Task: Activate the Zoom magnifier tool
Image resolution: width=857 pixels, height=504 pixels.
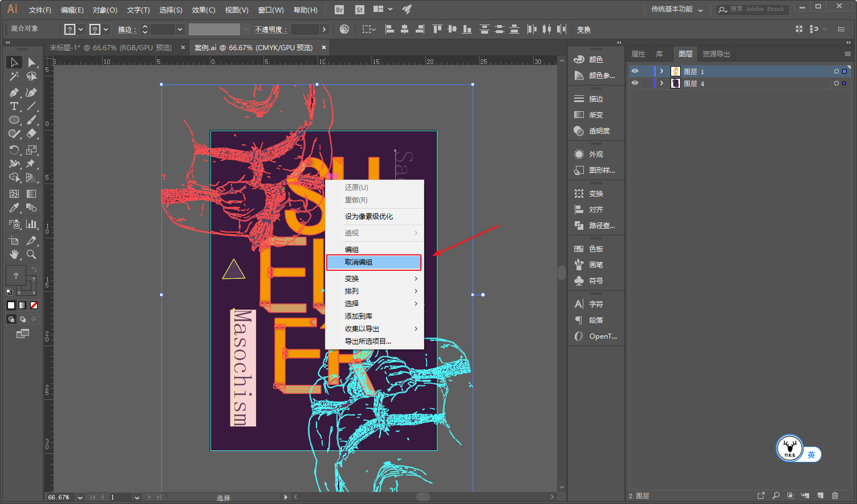Action: (32, 254)
